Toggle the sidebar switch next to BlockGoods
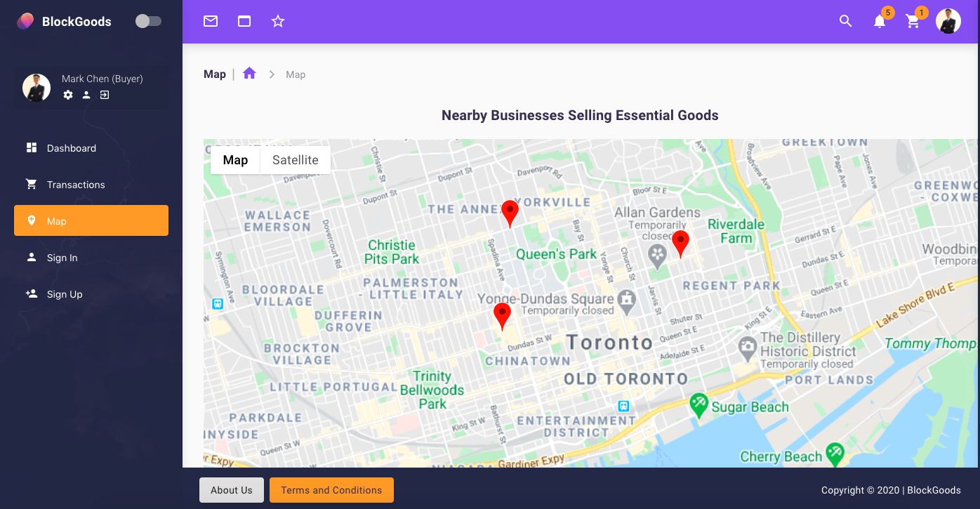Viewport: 980px width, 509px height. 148,21
